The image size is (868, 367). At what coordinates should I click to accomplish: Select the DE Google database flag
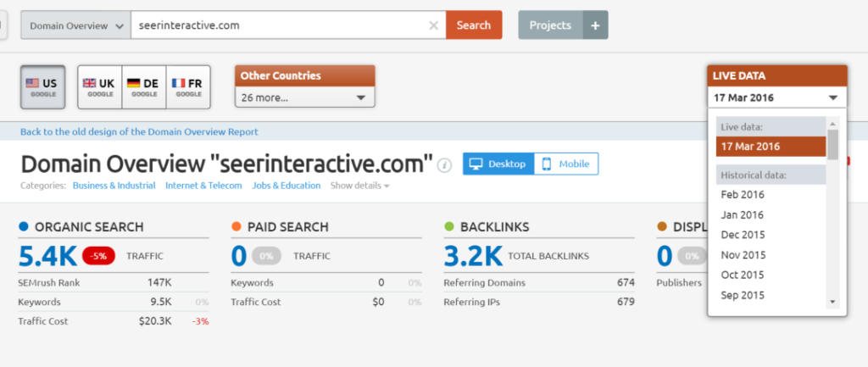[143, 87]
